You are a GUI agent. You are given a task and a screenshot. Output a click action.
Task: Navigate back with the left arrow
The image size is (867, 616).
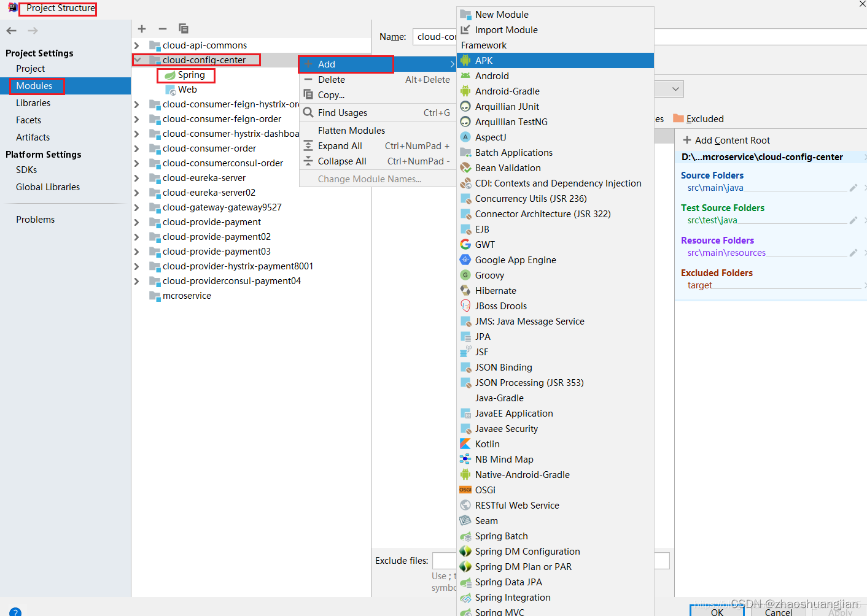12,31
